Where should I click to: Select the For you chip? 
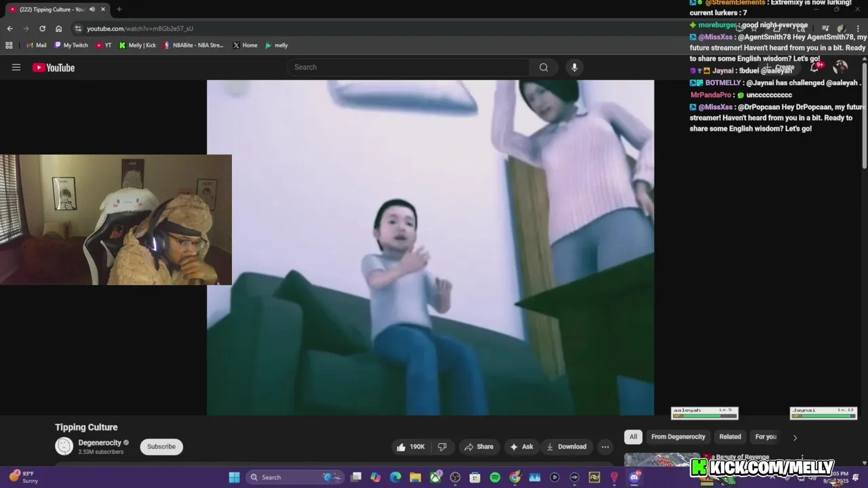(766, 436)
